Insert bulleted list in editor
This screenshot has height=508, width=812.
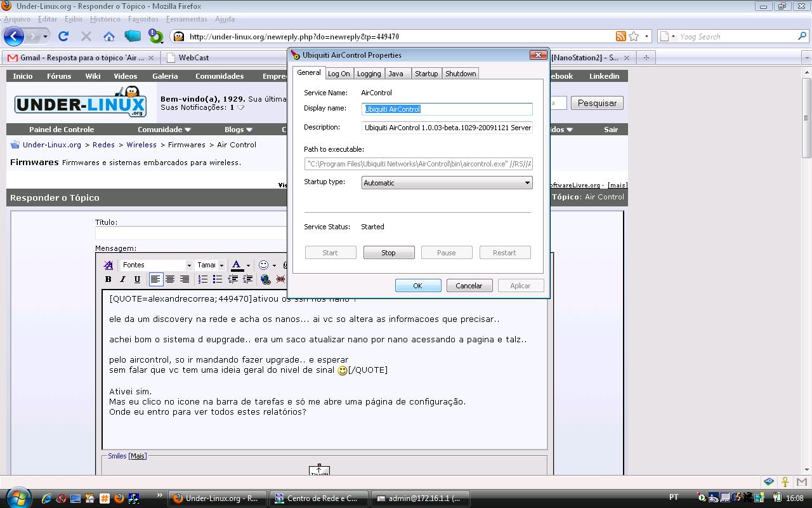pyautogui.click(x=218, y=279)
